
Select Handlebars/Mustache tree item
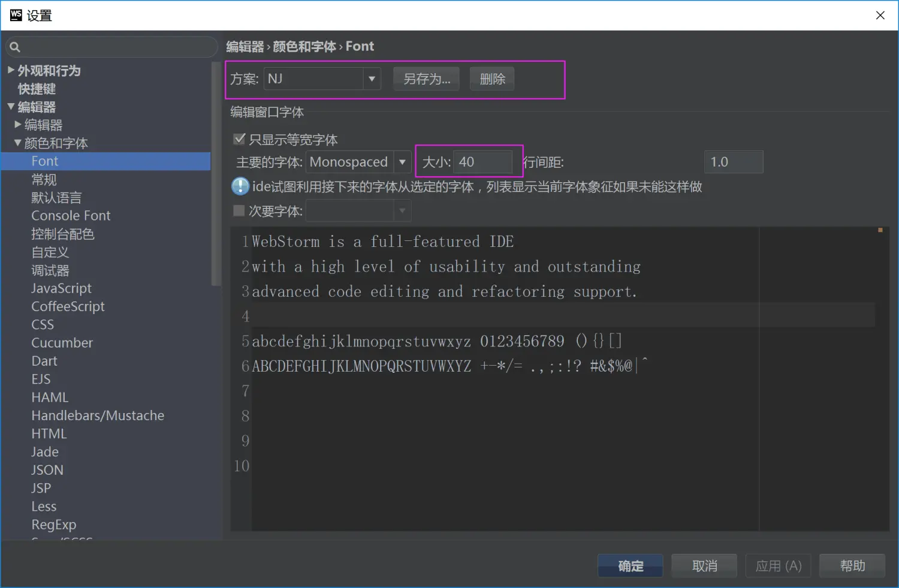point(98,415)
